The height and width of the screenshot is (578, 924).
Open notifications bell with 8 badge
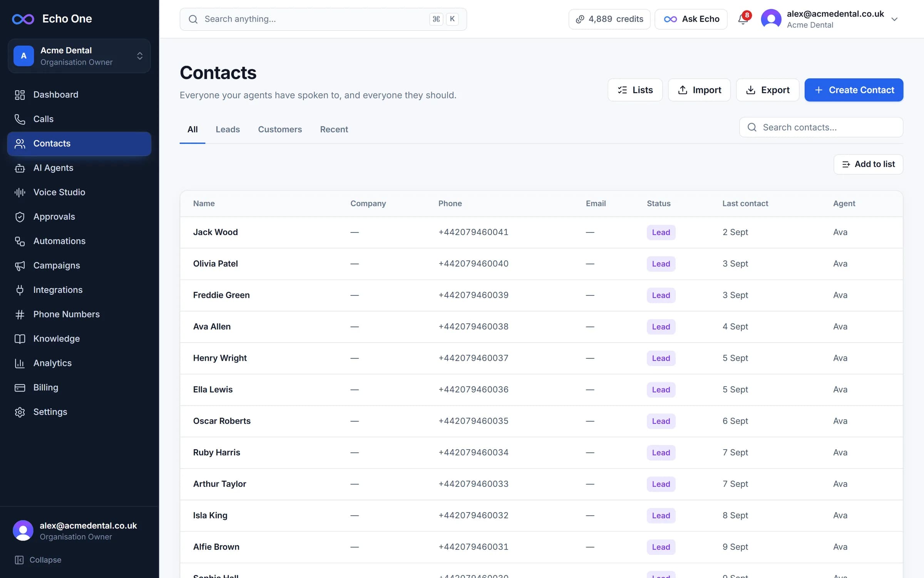[743, 19]
